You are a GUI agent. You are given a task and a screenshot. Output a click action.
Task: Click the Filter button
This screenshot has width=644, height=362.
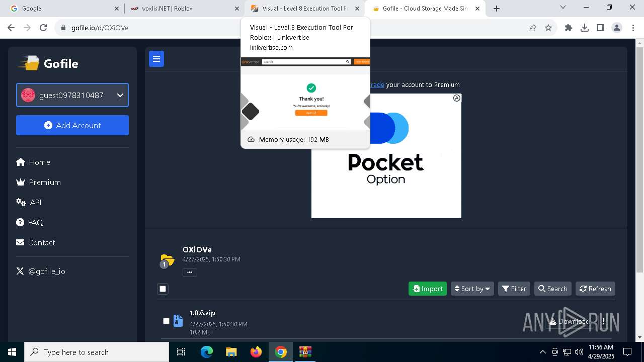pos(514,289)
